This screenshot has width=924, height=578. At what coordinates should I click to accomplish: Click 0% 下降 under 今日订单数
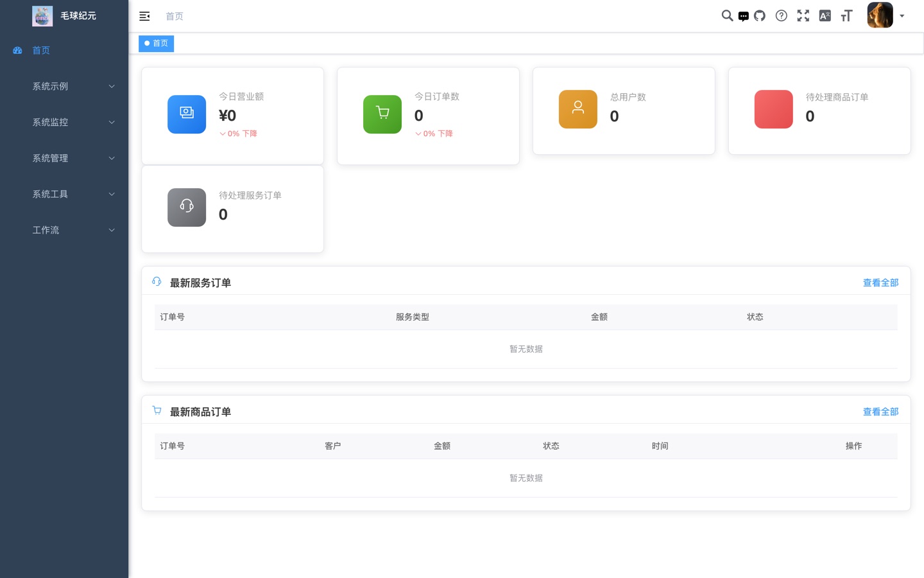pos(434,134)
